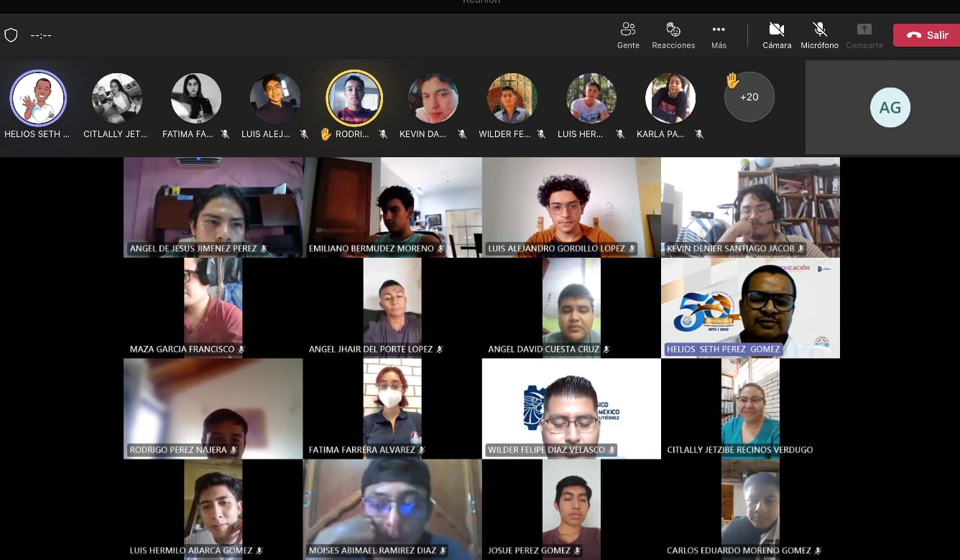Click the meeting timer text
The height and width of the screenshot is (560, 960).
41,35
